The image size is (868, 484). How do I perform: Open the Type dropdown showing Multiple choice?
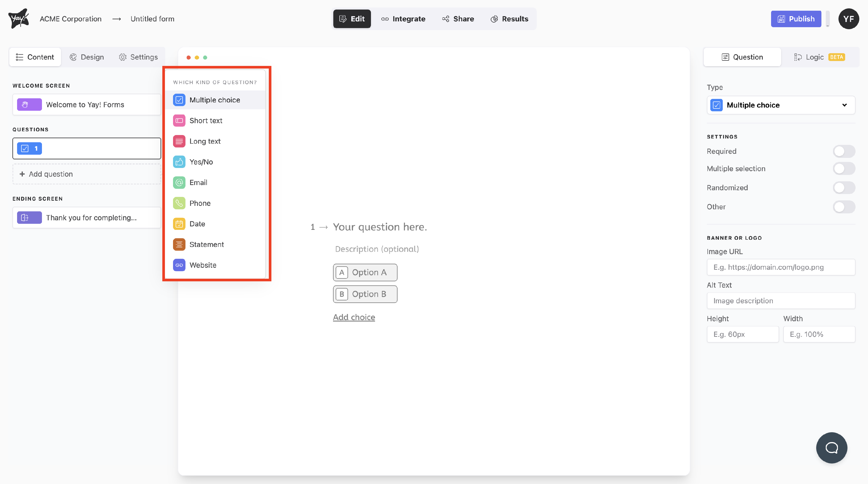[780, 105]
